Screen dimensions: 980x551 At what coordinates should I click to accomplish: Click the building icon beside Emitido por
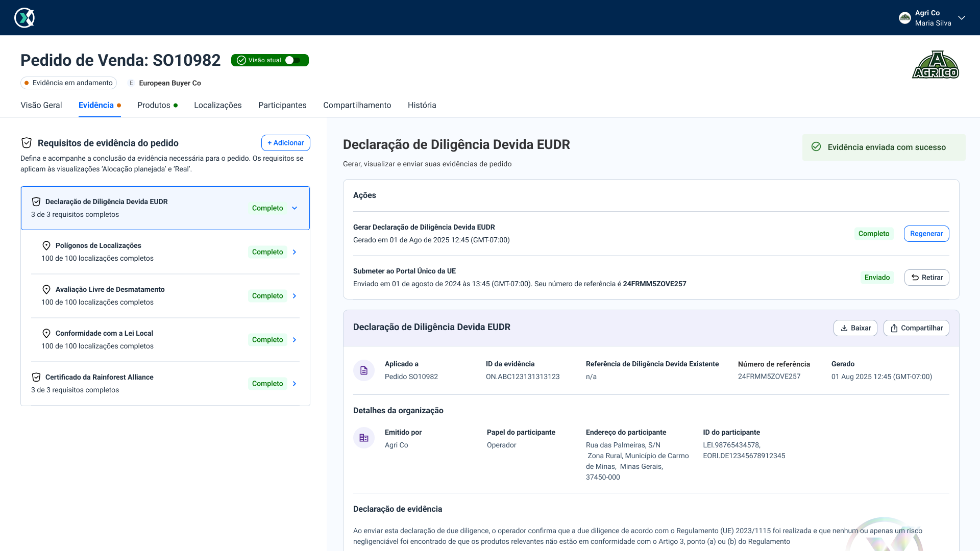pos(364,438)
